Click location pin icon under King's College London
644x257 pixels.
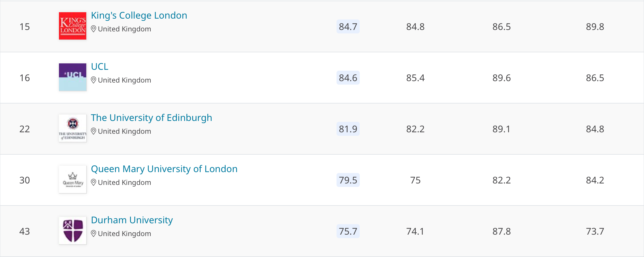click(93, 29)
